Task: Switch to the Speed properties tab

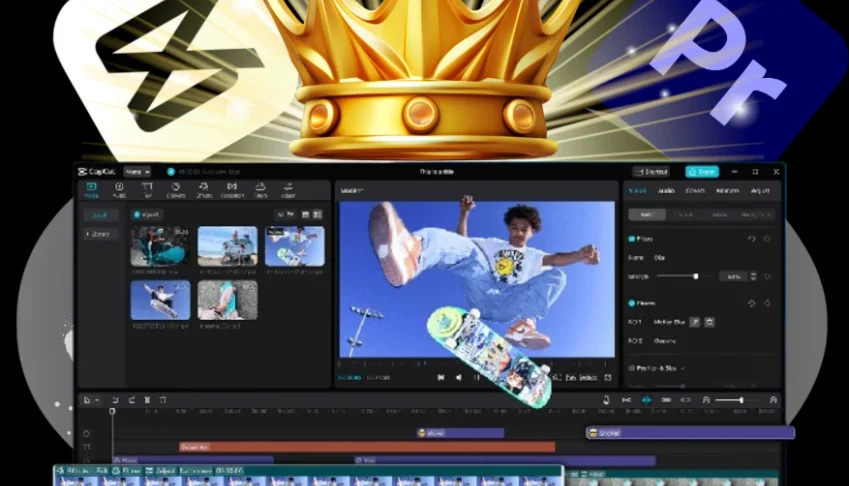Action: (x=695, y=191)
